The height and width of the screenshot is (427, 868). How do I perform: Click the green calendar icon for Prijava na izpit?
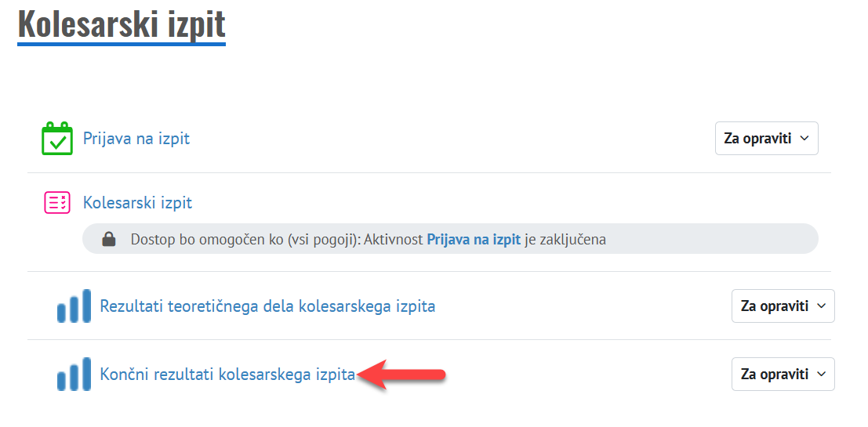click(x=56, y=139)
